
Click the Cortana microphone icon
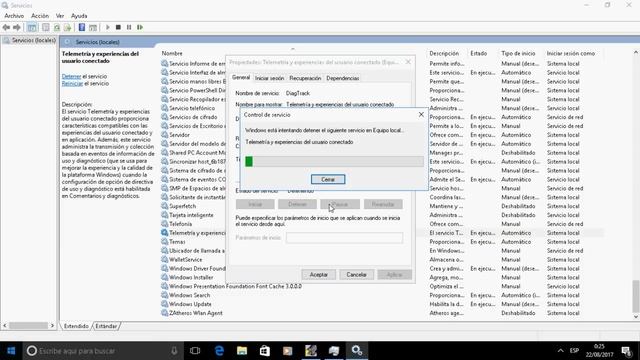click(174, 351)
